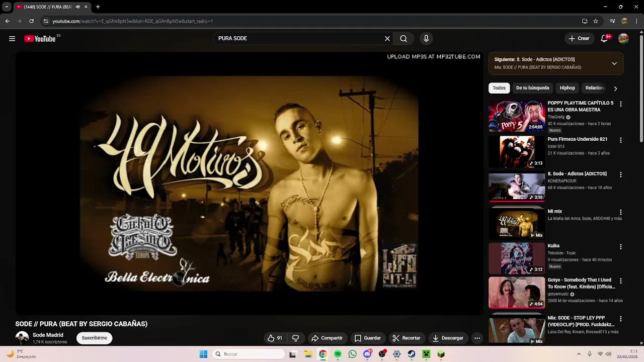Show hidden system tray icons

pos(579,354)
